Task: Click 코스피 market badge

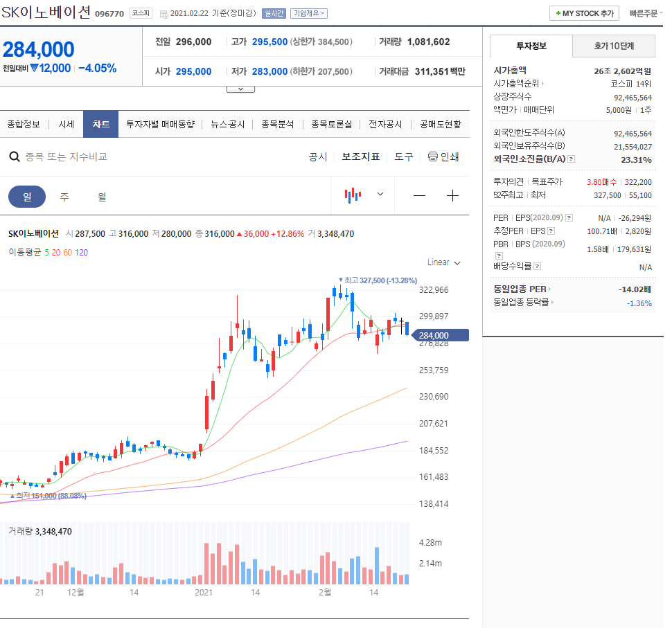Action: click(x=141, y=13)
